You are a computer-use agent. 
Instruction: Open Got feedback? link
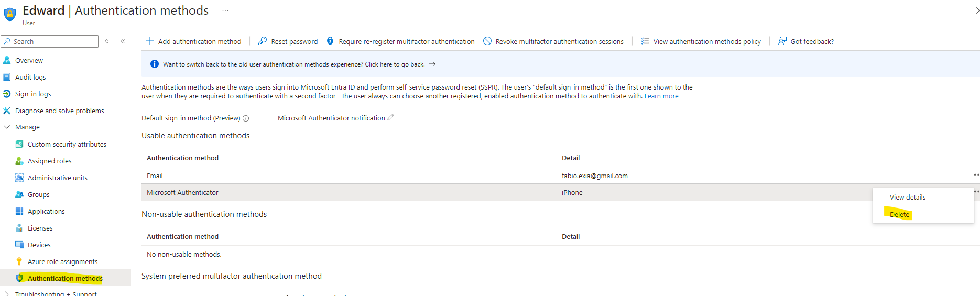click(x=812, y=41)
